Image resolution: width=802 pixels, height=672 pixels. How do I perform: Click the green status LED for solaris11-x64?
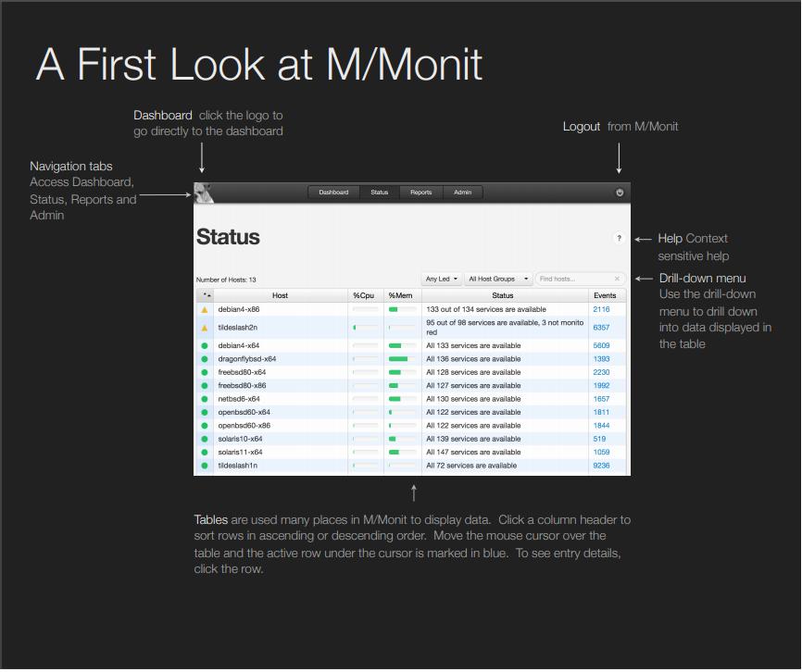[x=205, y=453]
